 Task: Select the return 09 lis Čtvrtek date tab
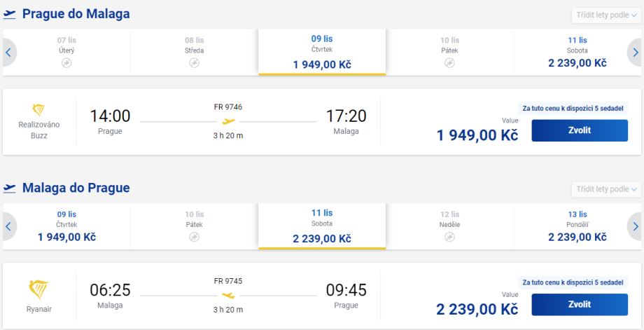(66, 226)
